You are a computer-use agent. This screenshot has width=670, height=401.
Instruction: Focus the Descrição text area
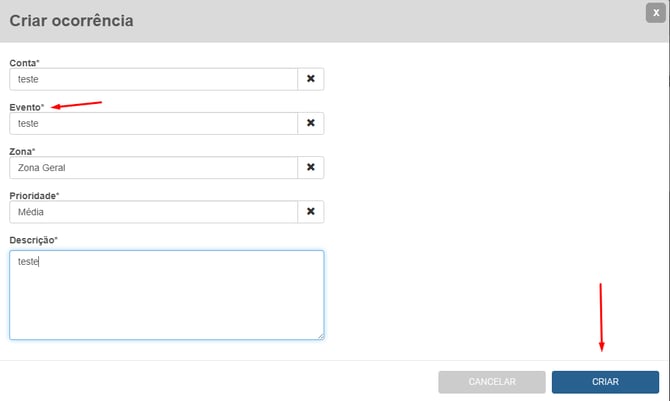point(166,295)
